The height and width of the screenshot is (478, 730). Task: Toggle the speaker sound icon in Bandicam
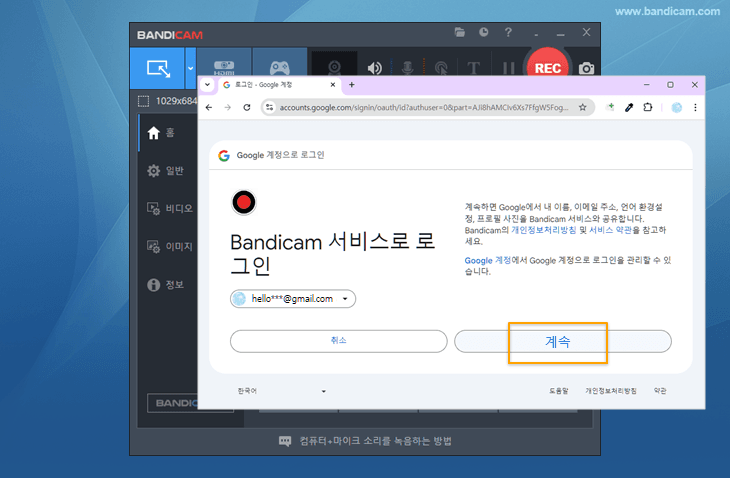375,69
